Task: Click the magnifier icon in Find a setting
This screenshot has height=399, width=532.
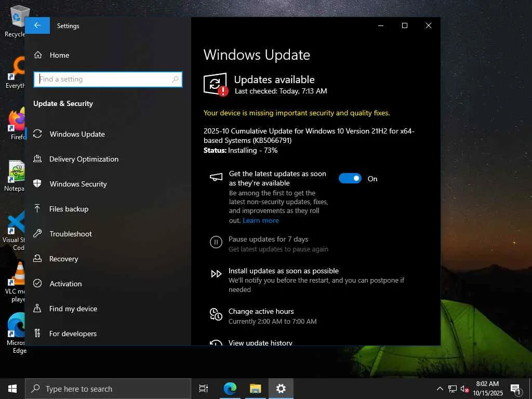Action: (x=175, y=79)
